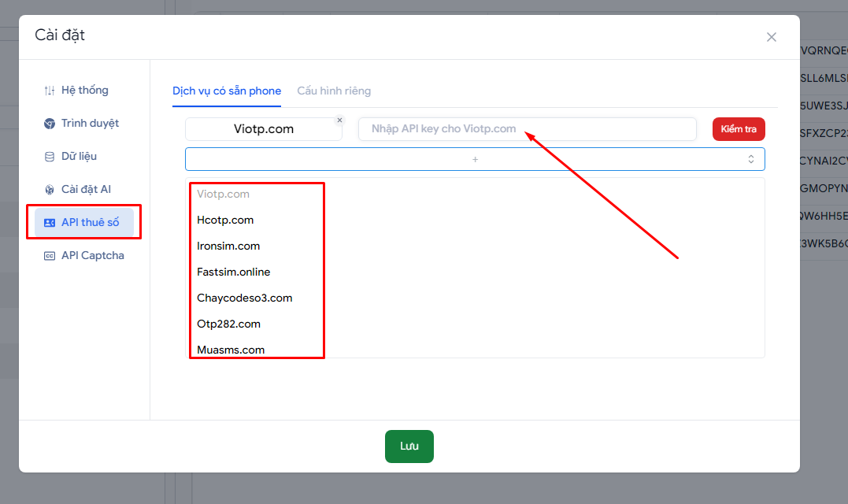
Task: Remove the Viotp.com selected tag
Action: click(339, 120)
